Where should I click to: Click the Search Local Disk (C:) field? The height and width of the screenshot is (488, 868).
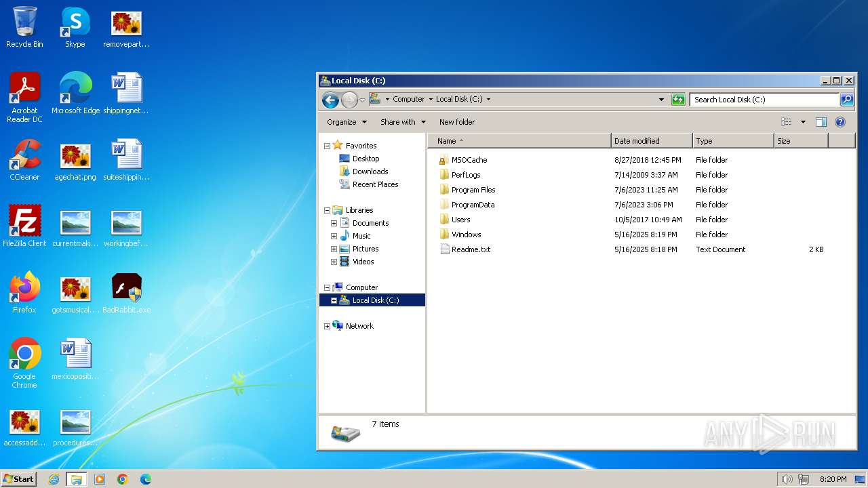tap(764, 100)
